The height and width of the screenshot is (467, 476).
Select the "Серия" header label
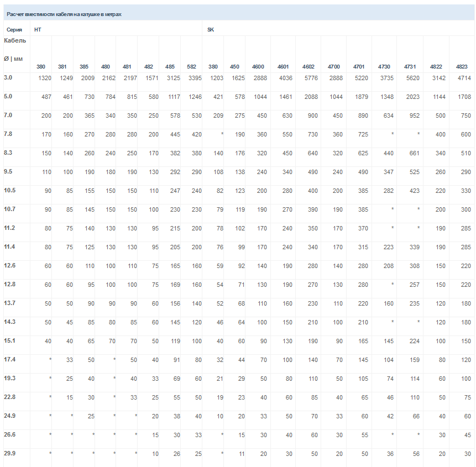(14, 30)
